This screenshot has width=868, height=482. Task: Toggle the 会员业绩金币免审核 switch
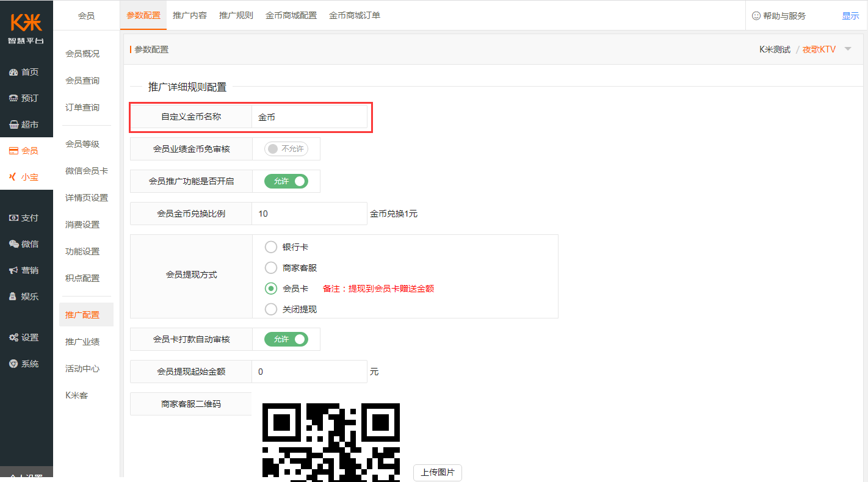(x=286, y=149)
